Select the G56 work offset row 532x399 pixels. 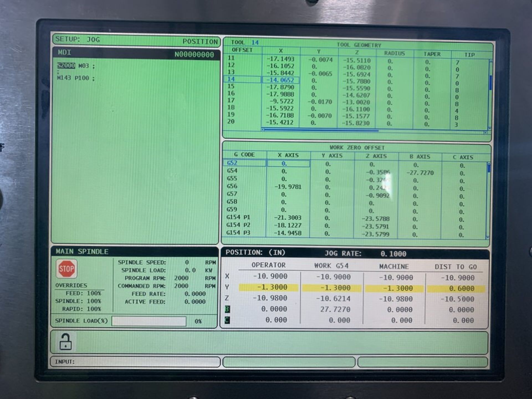232,186
